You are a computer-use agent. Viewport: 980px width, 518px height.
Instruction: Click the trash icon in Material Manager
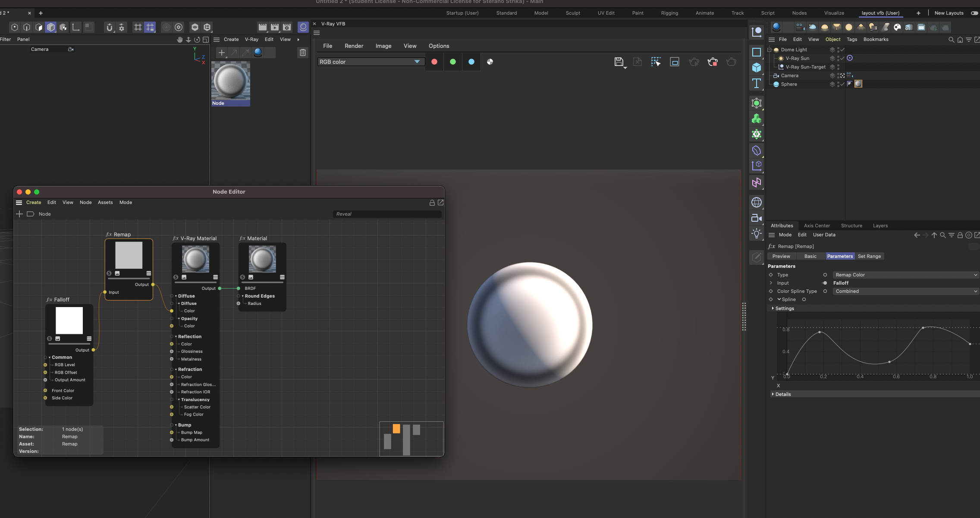303,53
